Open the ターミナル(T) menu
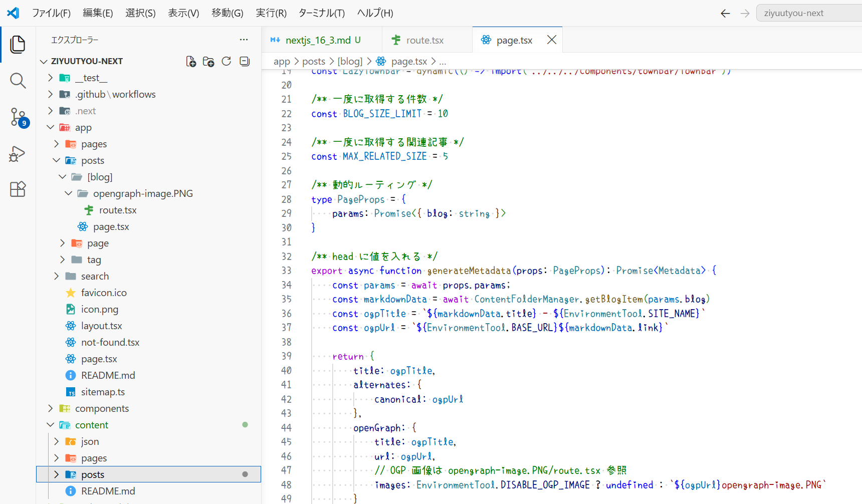The height and width of the screenshot is (504, 862). (x=322, y=13)
